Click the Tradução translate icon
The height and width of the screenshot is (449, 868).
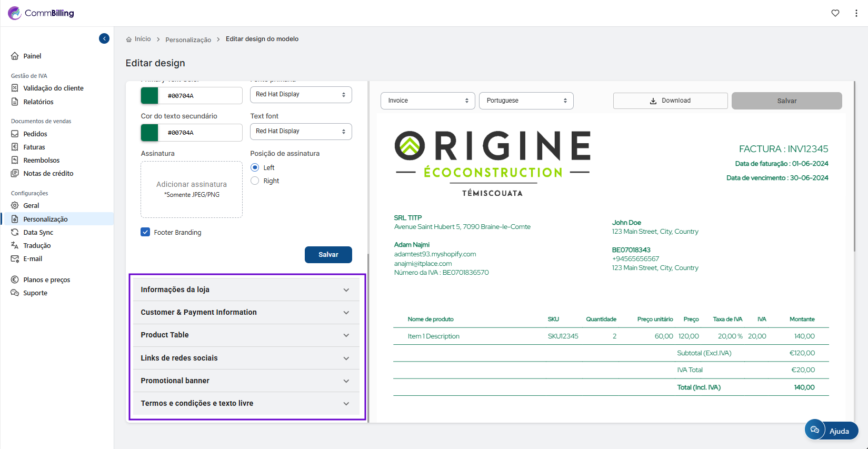(15, 245)
